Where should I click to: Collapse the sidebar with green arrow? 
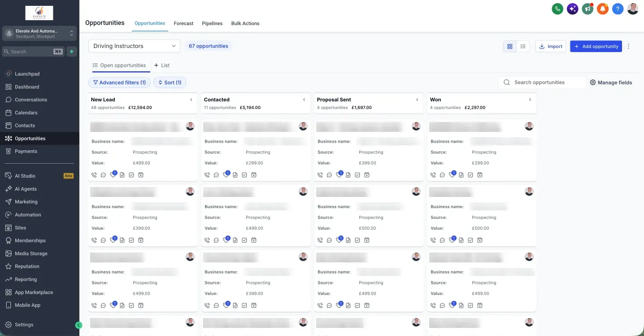coord(79,325)
